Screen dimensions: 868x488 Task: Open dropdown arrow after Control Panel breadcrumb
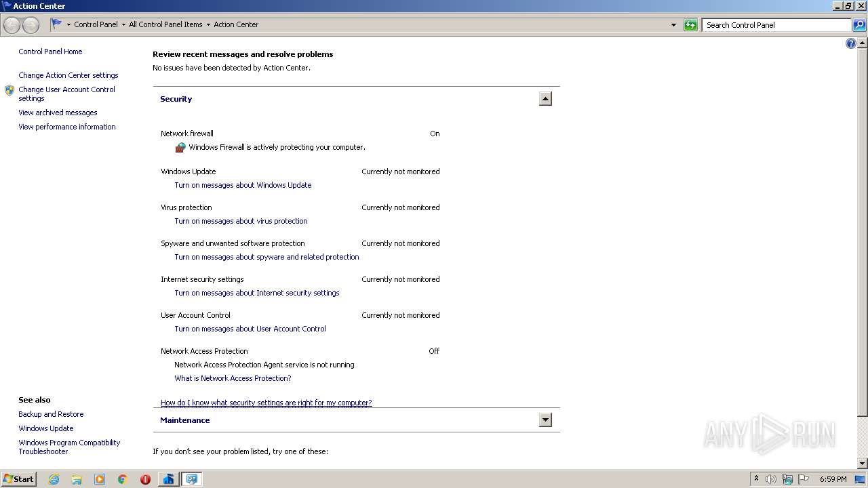coord(123,25)
